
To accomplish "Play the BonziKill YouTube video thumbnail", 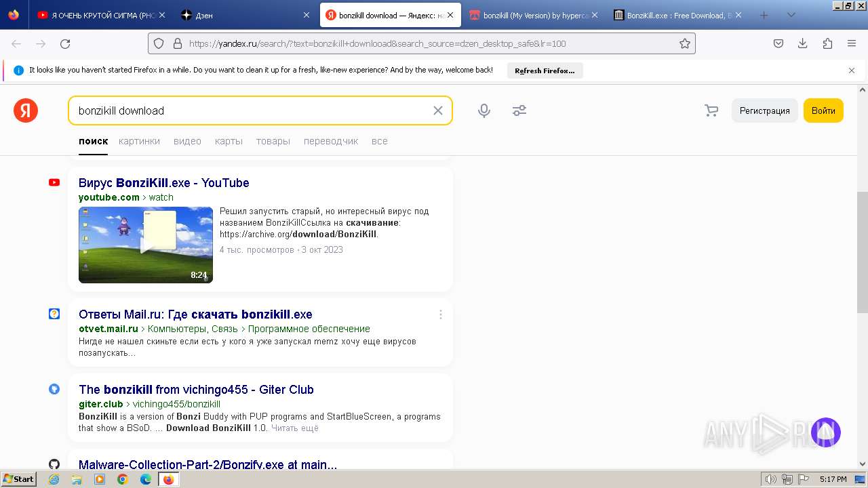I will click(146, 245).
